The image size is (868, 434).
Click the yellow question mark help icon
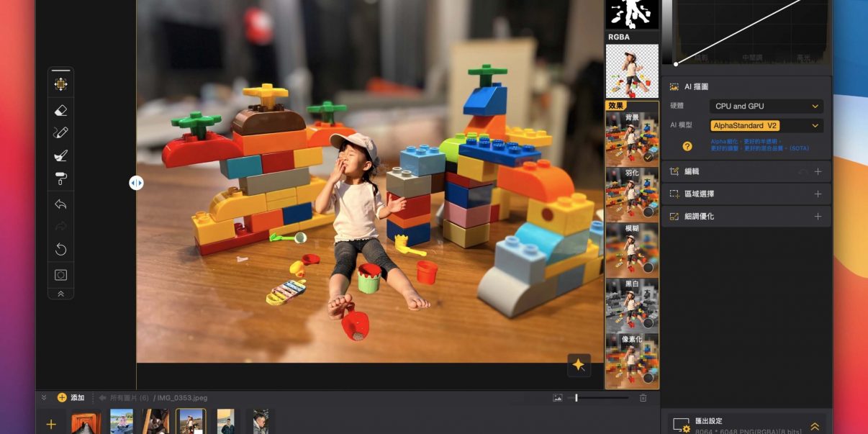point(687,146)
